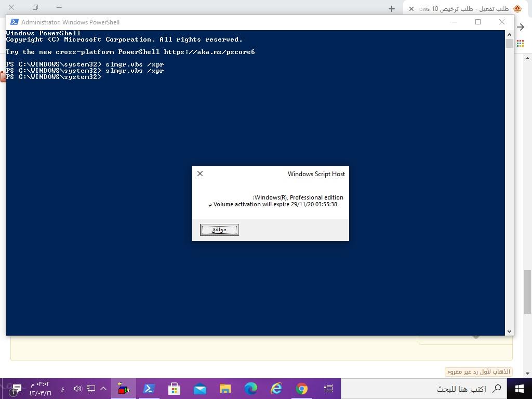Click the search magnifier icon on taskbar
This screenshot has height=399, width=532.
pos(496,389)
